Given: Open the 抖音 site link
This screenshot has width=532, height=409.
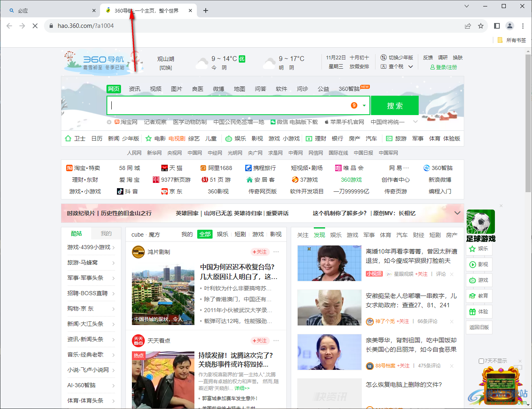Looking at the screenshot, I should [x=127, y=191].
